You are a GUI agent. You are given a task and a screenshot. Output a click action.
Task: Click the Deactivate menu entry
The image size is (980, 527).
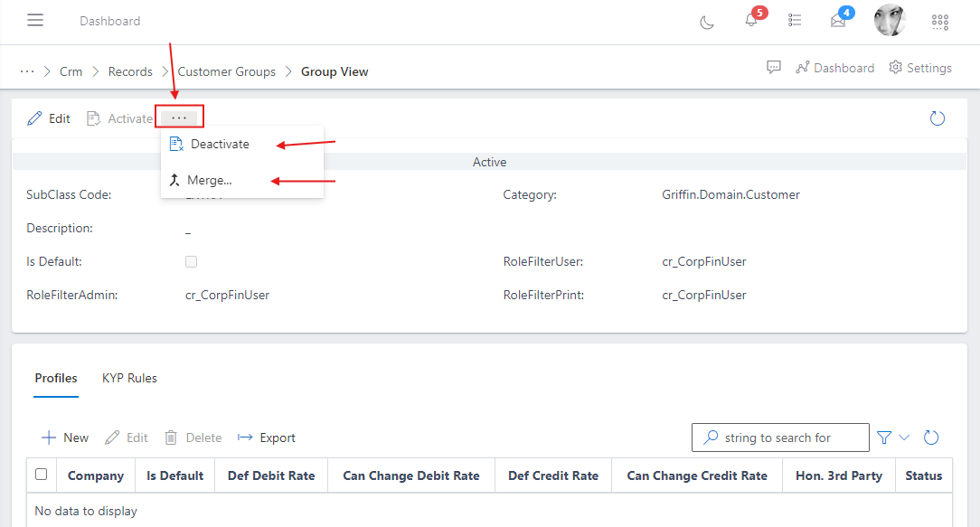[221, 144]
